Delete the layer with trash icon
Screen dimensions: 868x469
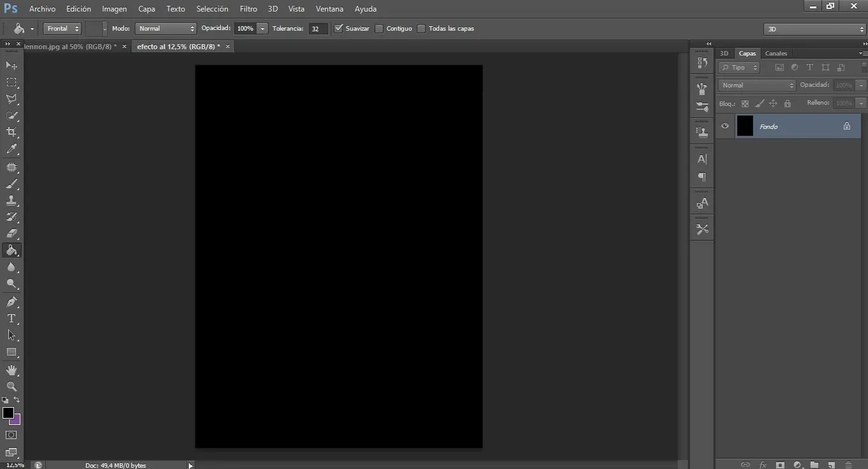click(x=848, y=464)
